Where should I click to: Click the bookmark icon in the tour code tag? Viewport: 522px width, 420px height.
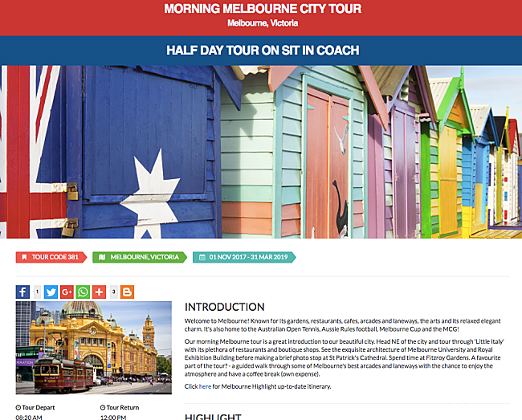[x=24, y=257]
